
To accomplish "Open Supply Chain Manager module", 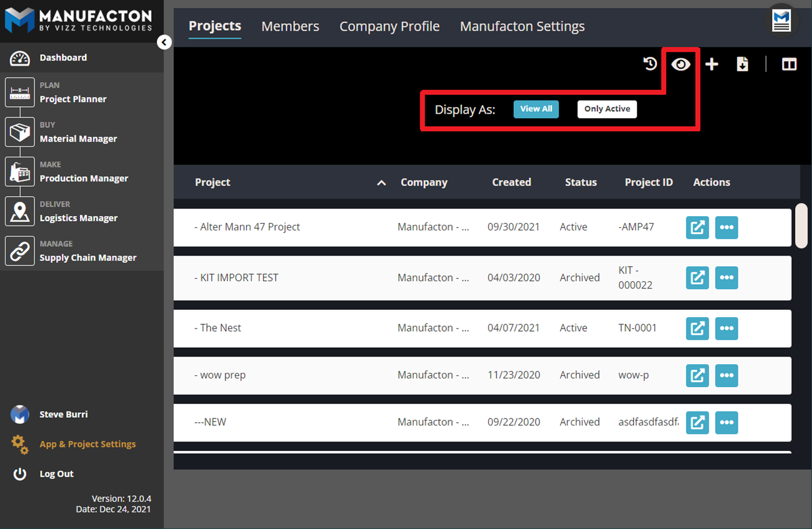I will [88, 257].
